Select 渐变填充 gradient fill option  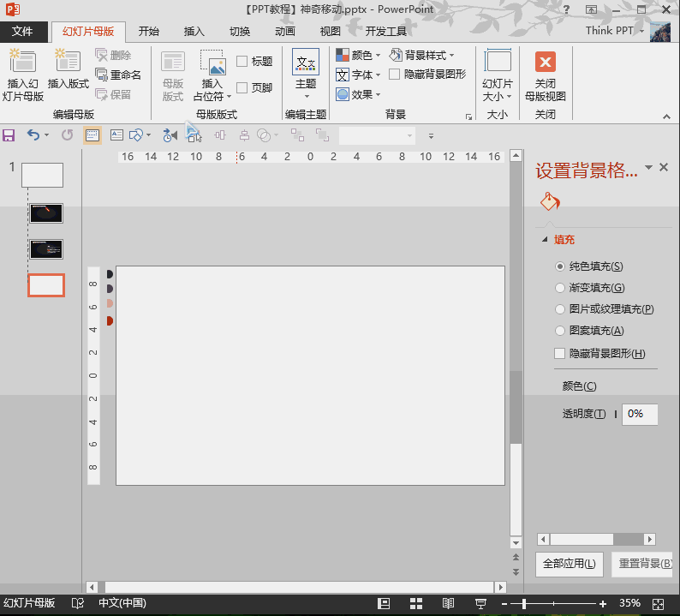pos(560,288)
